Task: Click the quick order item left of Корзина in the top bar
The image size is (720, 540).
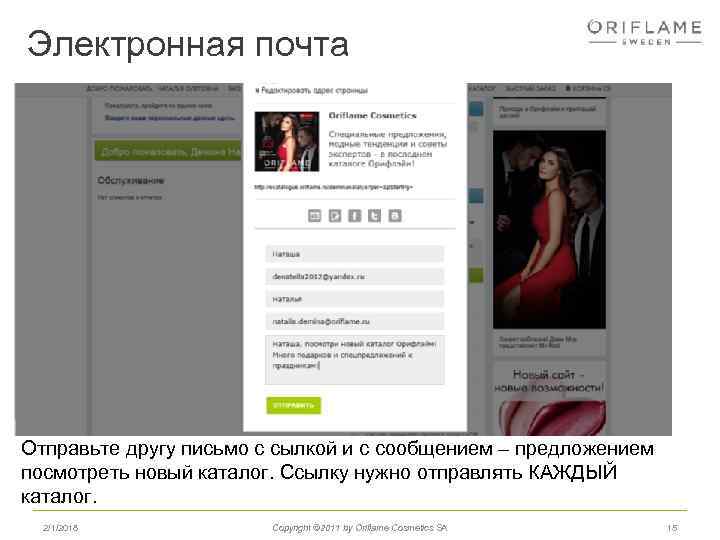Action: pos(530,88)
